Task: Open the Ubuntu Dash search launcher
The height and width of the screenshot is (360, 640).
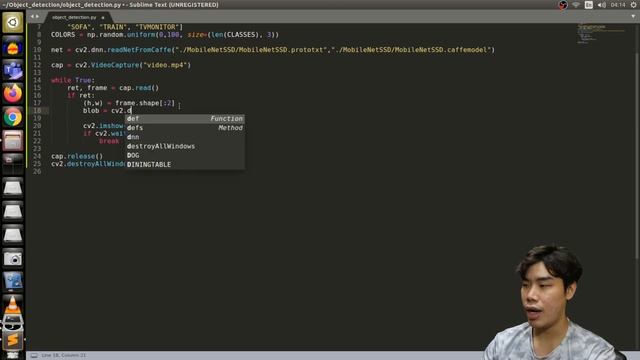Action: (x=13, y=22)
